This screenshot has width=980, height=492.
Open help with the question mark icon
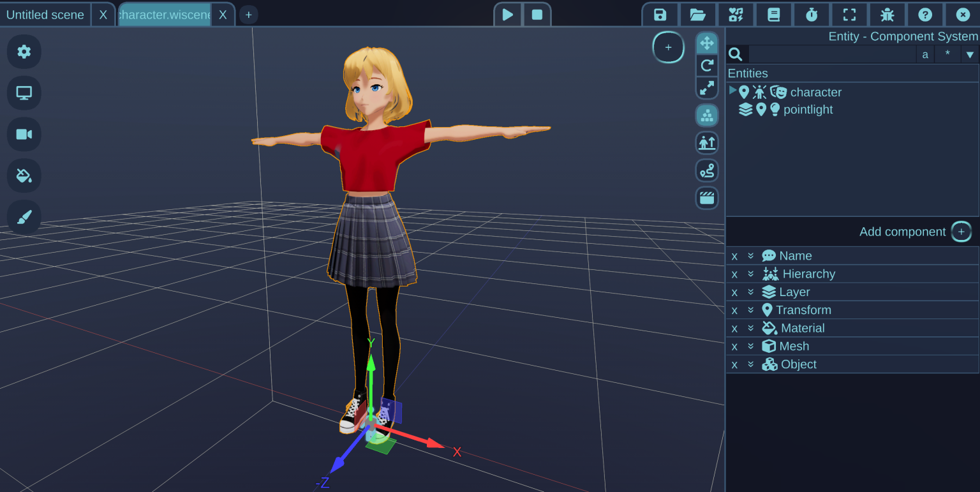coord(925,15)
